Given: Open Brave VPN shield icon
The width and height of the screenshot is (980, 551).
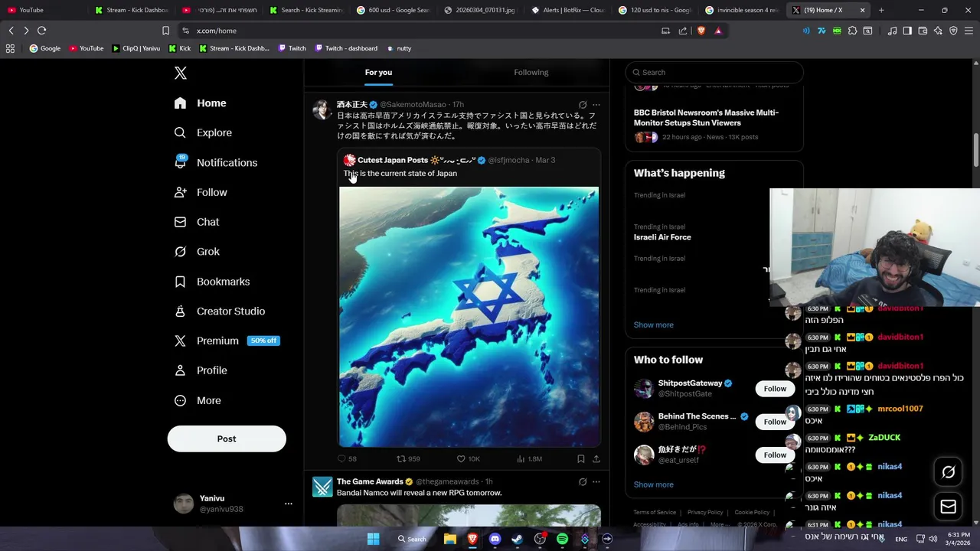Looking at the screenshot, I should click(x=953, y=31).
